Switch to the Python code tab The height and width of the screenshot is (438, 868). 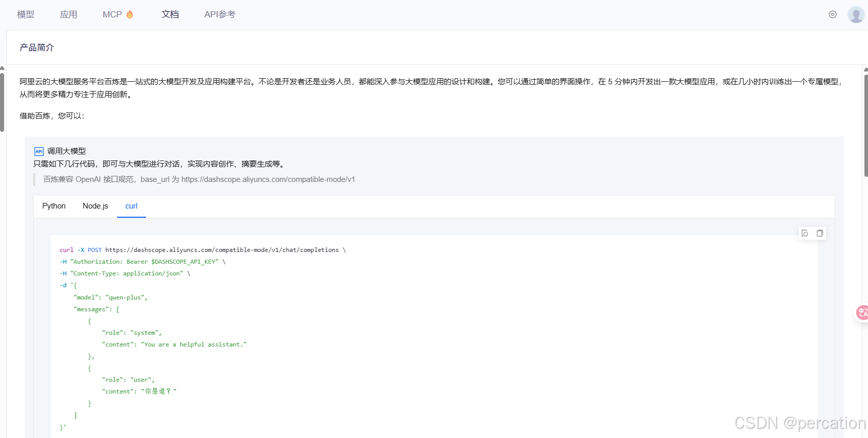pos(54,206)
